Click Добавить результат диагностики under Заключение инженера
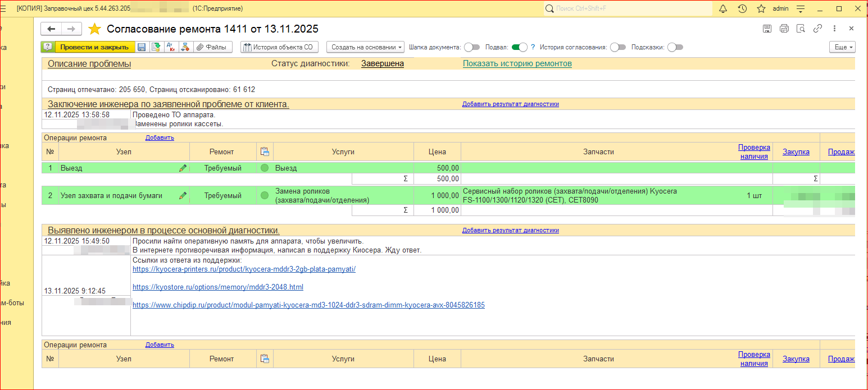 pos(510,104)
